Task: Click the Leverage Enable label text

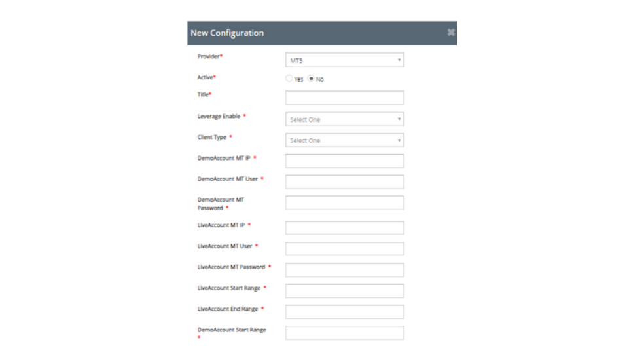Action: coord(219,116)
